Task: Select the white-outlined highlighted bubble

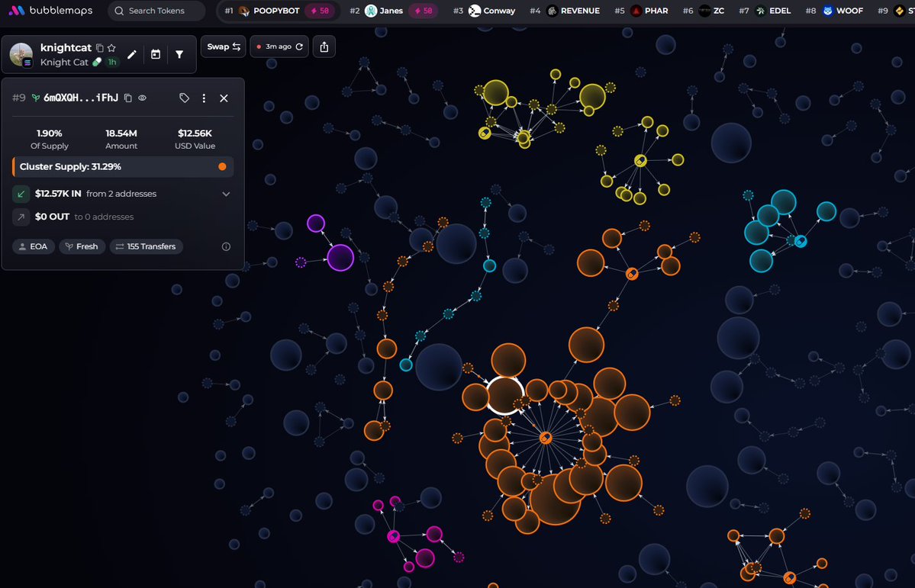Action: [x=504, y=396]
